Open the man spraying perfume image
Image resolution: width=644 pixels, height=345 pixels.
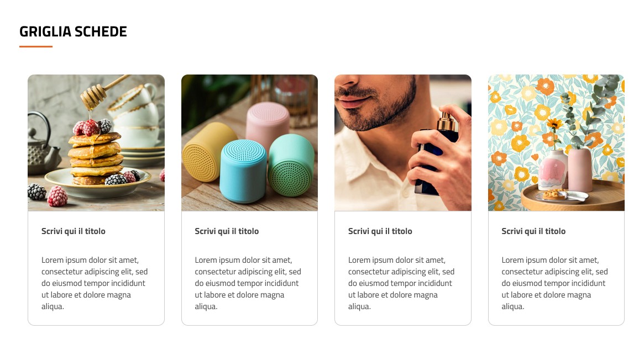(403, 143)
